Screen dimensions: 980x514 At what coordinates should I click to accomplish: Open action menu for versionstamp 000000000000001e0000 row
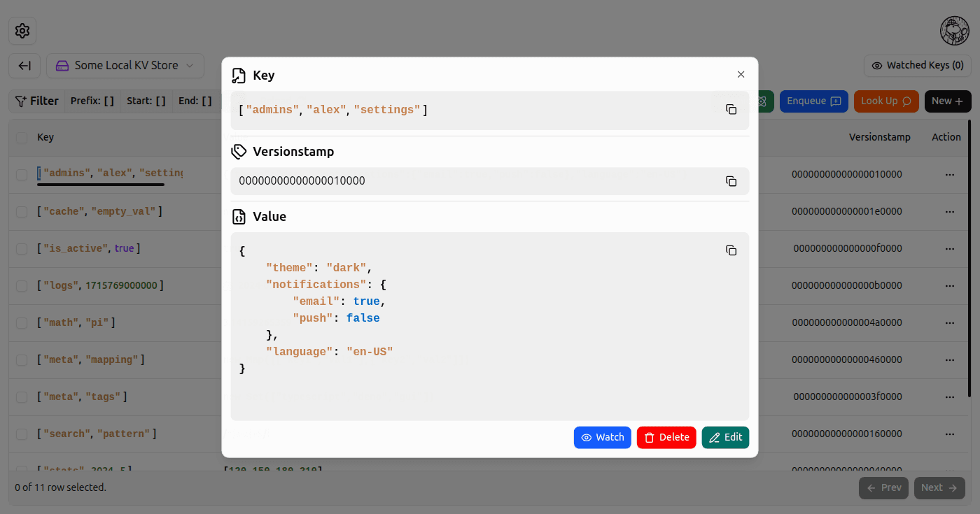coord(950,212)
